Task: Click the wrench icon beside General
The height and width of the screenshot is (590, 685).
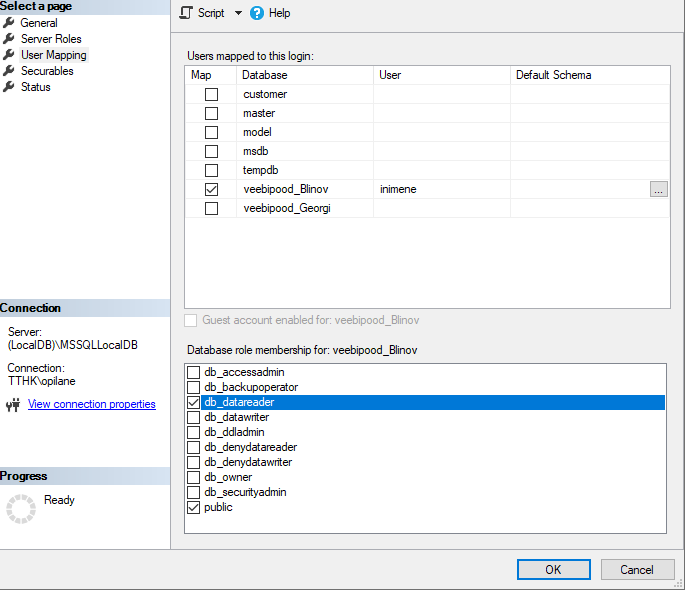Action: tap(9, 22)
